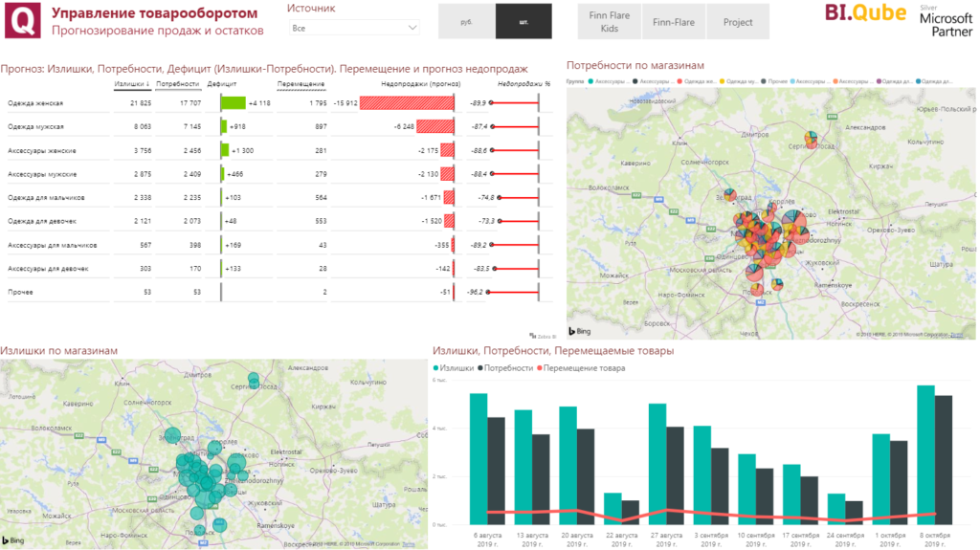This screenshot has height=550, width=980.
Task: Click the Q logo icon in the header
Action: pos(23,20)
